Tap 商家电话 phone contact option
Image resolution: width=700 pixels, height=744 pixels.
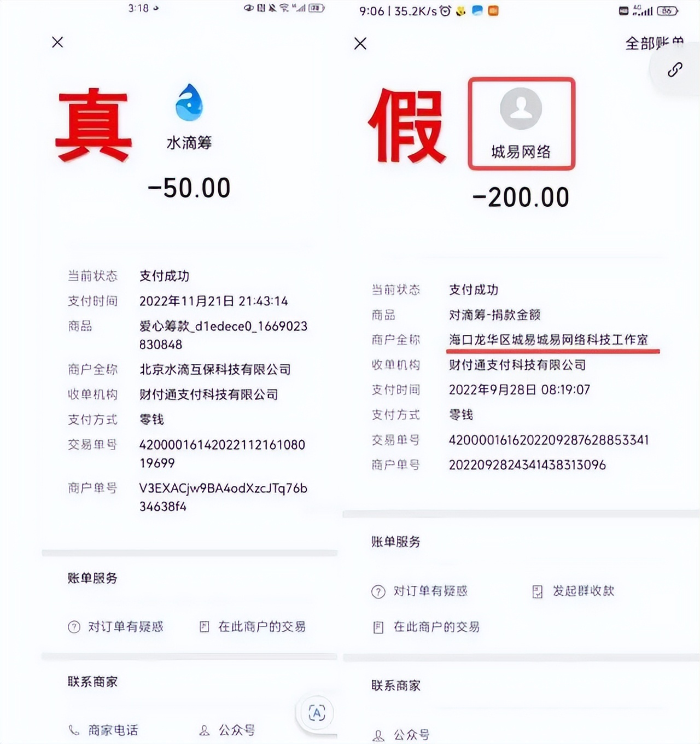pyautogui.click(x=103, y=730)
